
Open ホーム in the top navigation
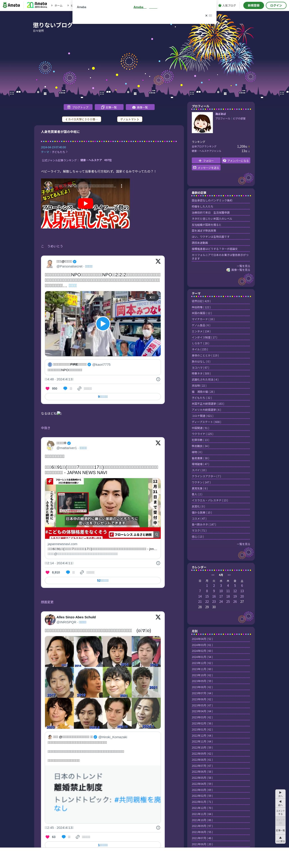coord(59,5)
